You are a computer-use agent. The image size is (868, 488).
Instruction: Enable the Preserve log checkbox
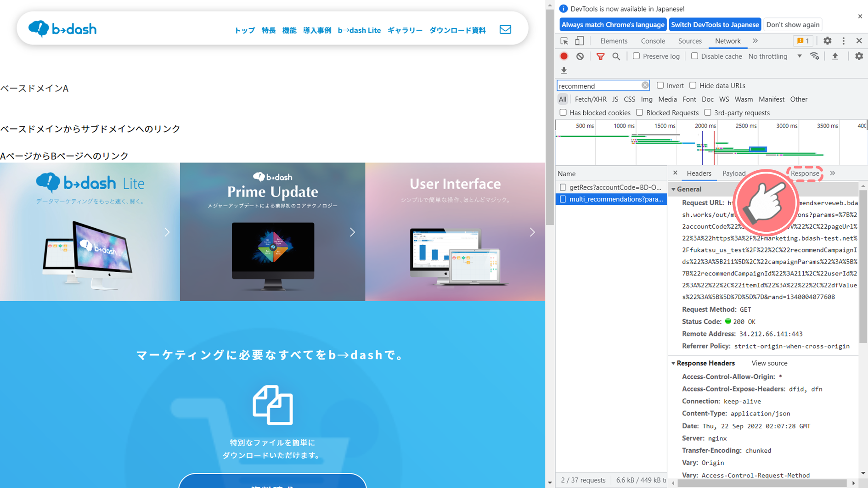[636, 56]
